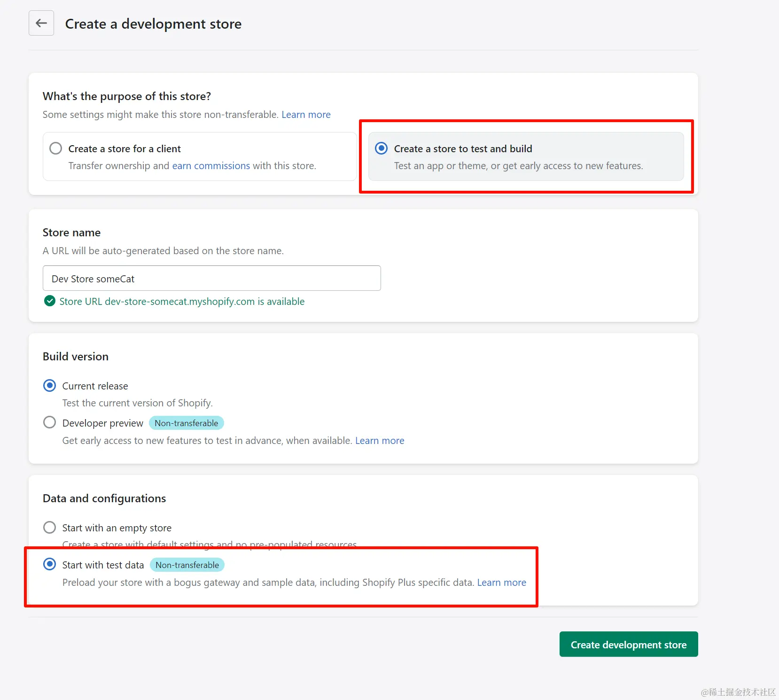Screen dimensions: 779x700
Task: Choose 'Create a store to test and build'
Action: pos(382,148)
